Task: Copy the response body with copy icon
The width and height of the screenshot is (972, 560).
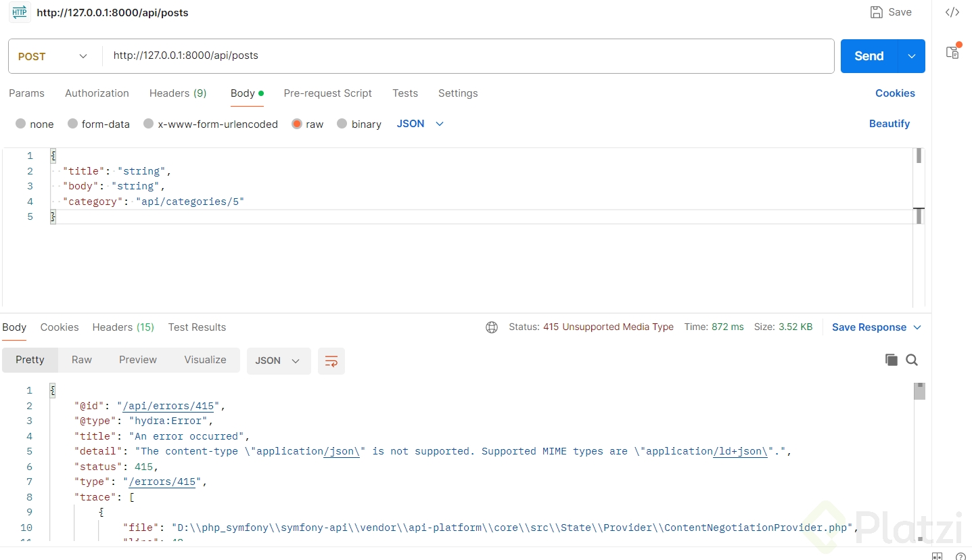Action: [892, 360]
